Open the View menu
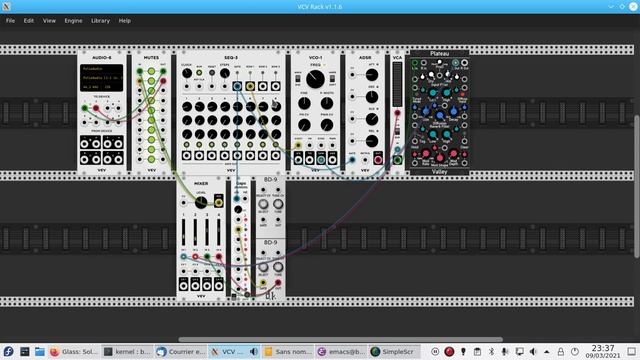 click(49, 20)
